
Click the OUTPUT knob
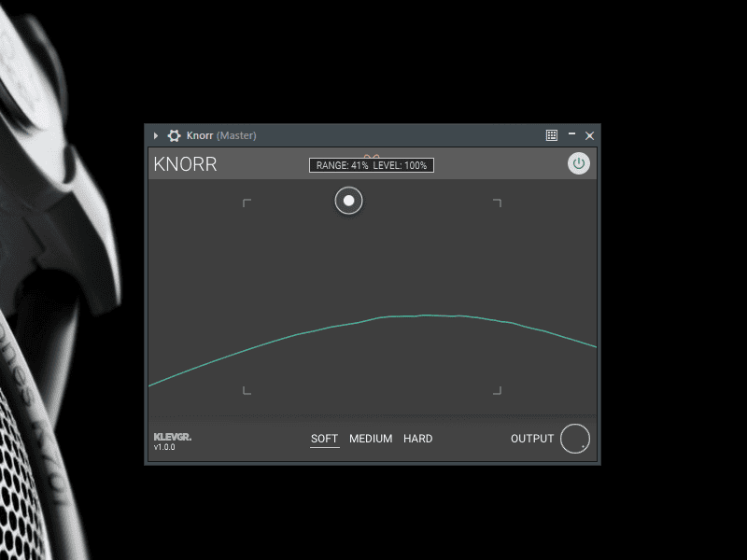point(575,439)
